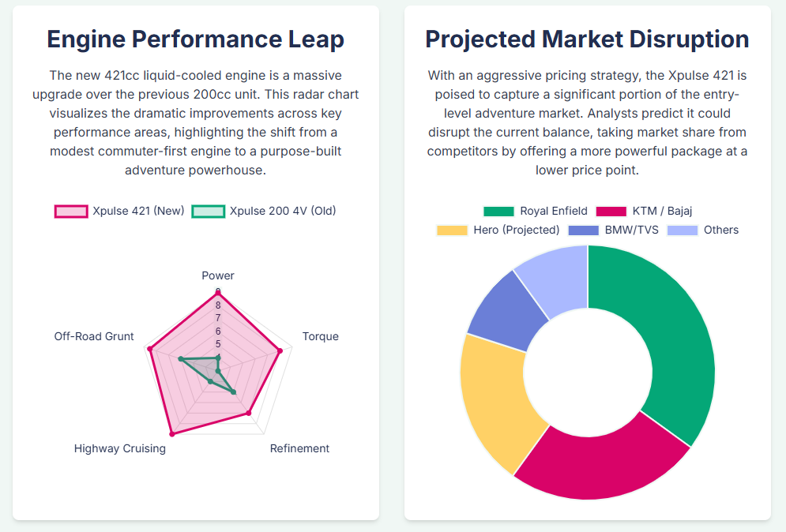Click the pink Refinement radar data point
This screenshot has width=786, height=532.
[248, 413]
